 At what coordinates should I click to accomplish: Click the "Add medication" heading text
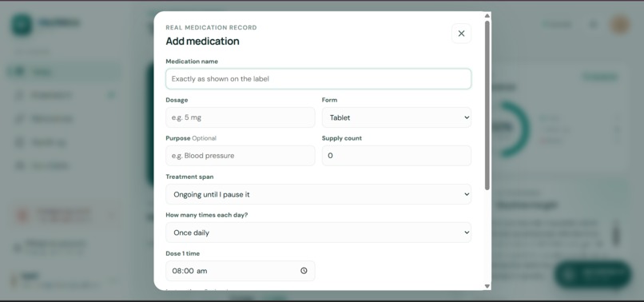(x=202, y=41)
